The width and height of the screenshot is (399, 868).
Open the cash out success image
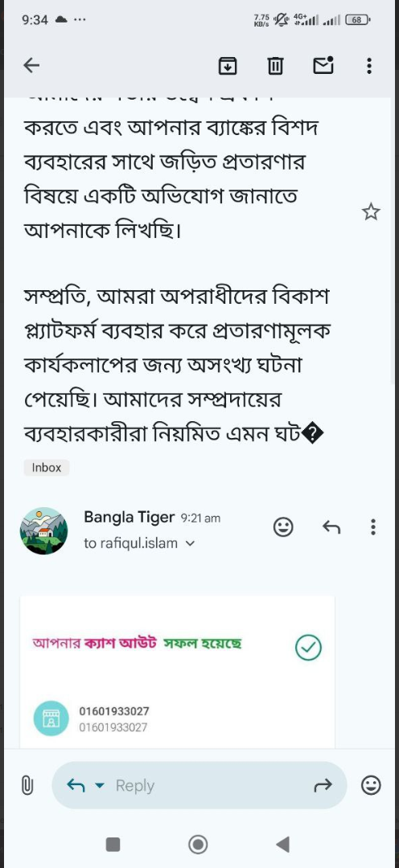pyautogui.click(x=177, y=671)
